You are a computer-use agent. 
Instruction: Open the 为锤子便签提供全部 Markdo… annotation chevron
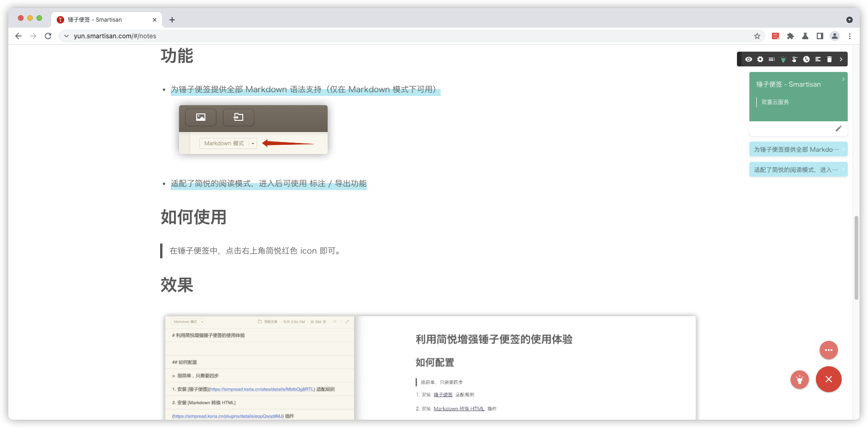click(843, 149)
